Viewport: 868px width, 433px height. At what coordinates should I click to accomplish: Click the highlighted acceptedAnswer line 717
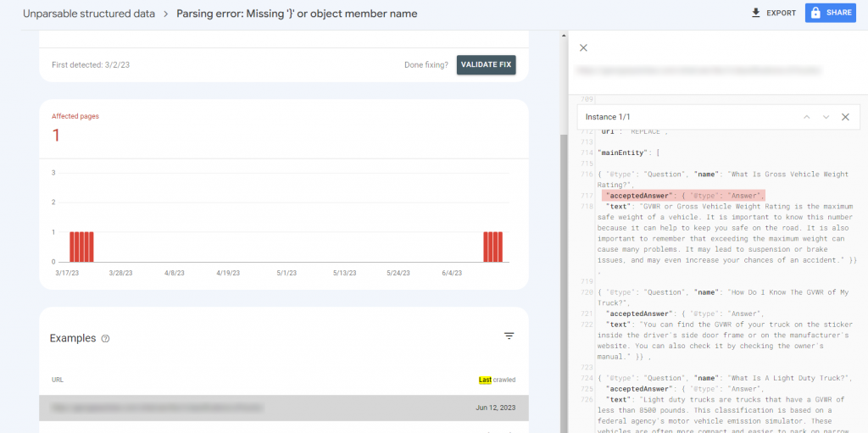pos(683,196)
